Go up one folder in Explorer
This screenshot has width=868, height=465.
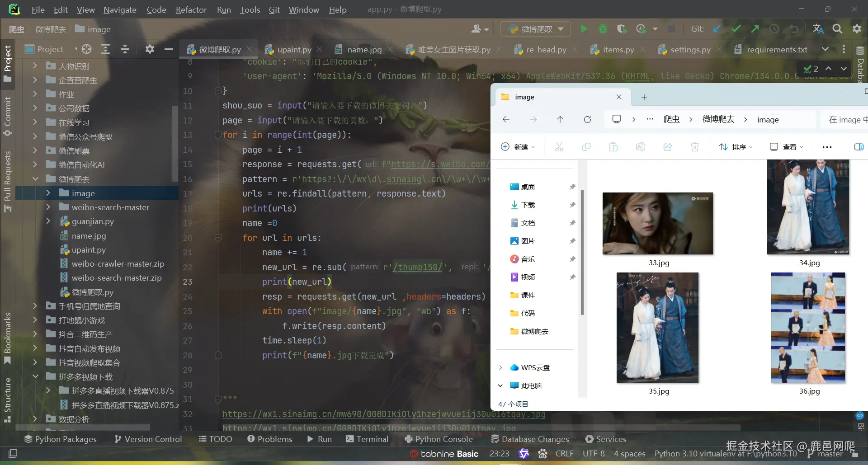click(x=560, y=119)
